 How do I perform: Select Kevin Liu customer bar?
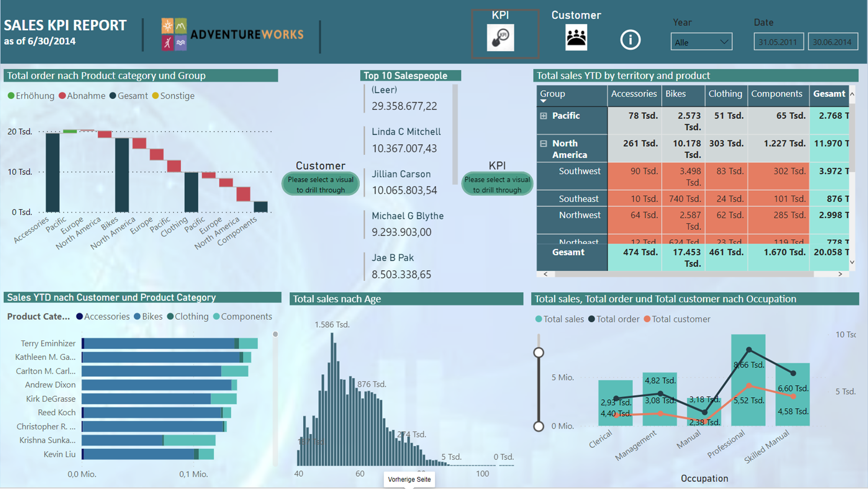[x=148, y=454]
